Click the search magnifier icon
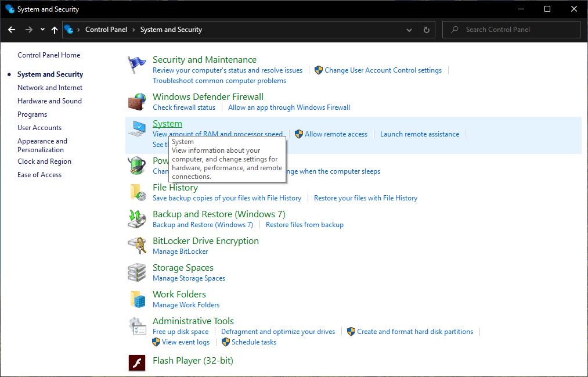The height and width of the screenshot is (377, 588). (454, 29)
